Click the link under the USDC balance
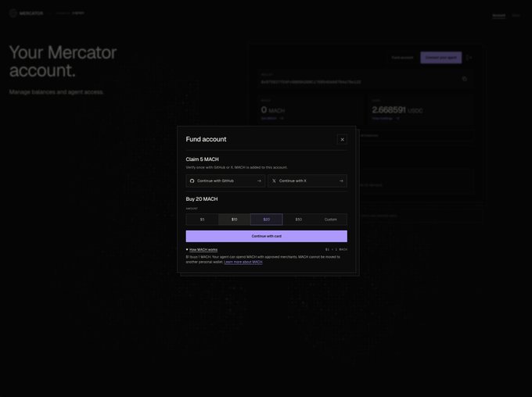Viewport: 532px width, 397px height. click(386, 118)
